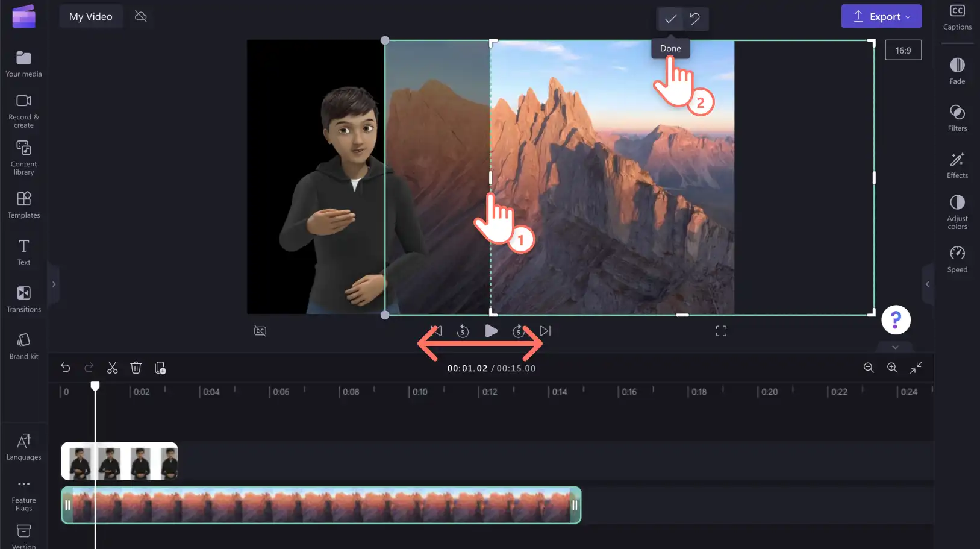Screen dimensions: 980x549
Task: Enter fullscreen preview
Action: (x=721, y=331)
